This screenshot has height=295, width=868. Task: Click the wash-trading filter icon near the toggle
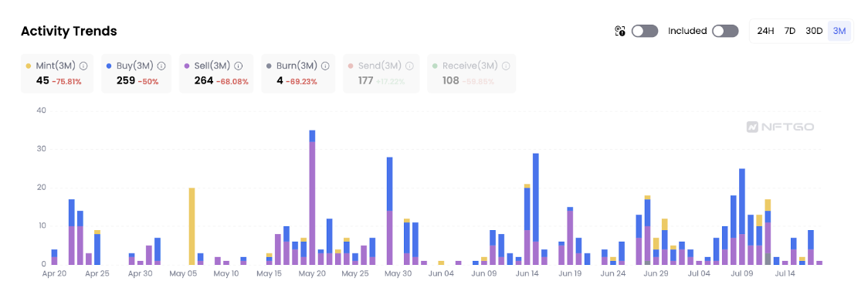[620, 31]
